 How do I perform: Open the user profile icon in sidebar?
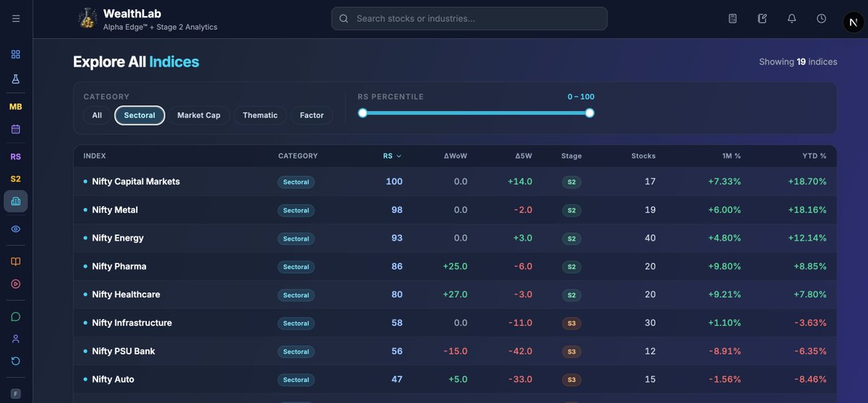(16, 339)
